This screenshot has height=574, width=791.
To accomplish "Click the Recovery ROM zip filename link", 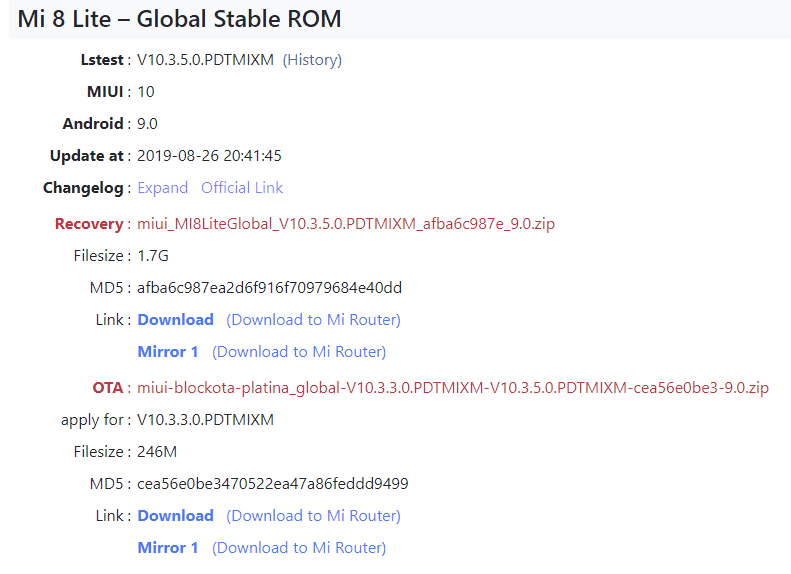I will (346, 224).
